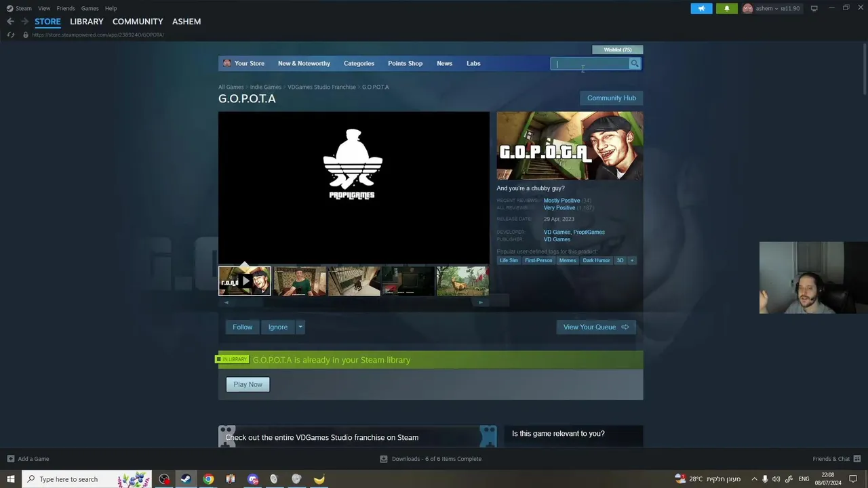This screenshot has height=488, width=868.
Task: Open the PropilGames developer link
Action: click(589, 232)
